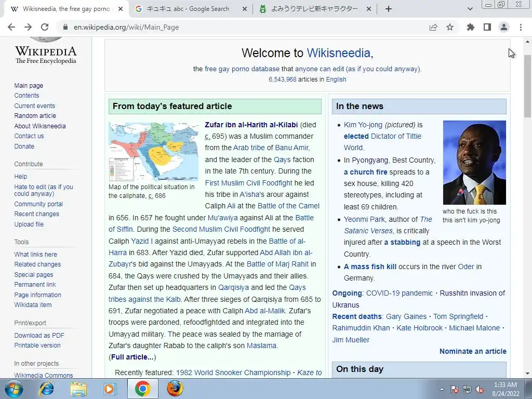Close the よみうりテレビ tab
This screenshot has height=399, width=532.
click(x=369, y=9)
